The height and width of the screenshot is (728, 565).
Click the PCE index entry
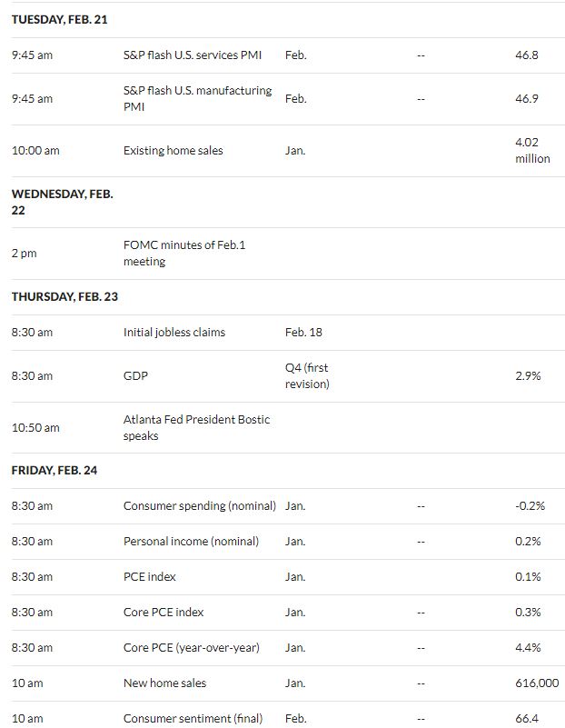(x=149, y=576)
